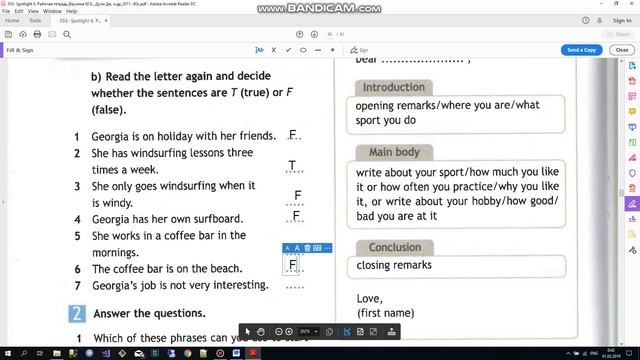
Task: Switch to the Tools tab
Action: [x=35, y=20]
